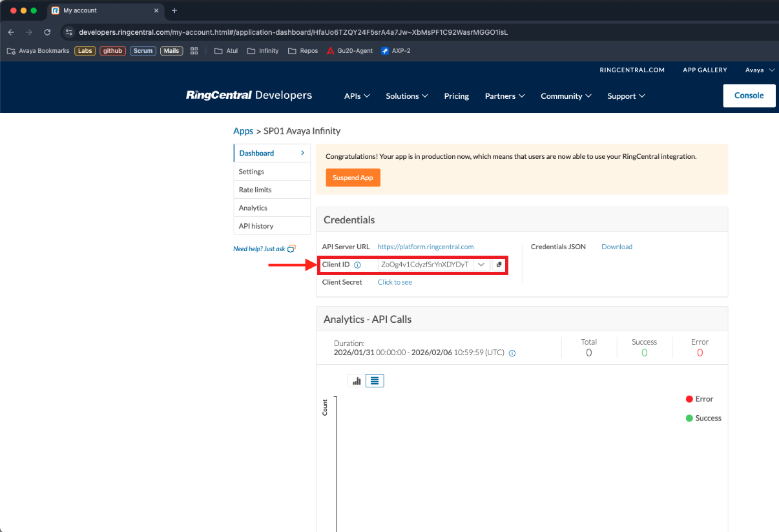The height and width of the screenshot is (532, 779).
Task: Select Dashboard in the app sidebar
Action: click(x=272, y=153)
